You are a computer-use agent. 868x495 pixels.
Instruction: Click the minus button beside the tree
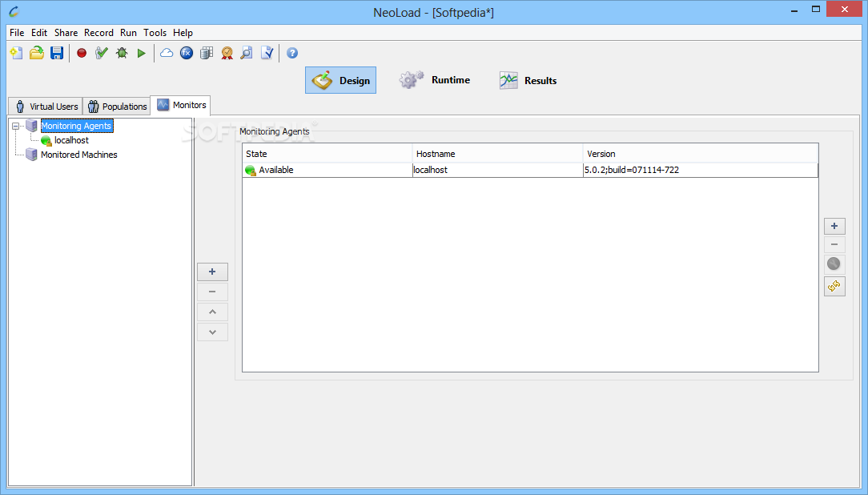212,292
